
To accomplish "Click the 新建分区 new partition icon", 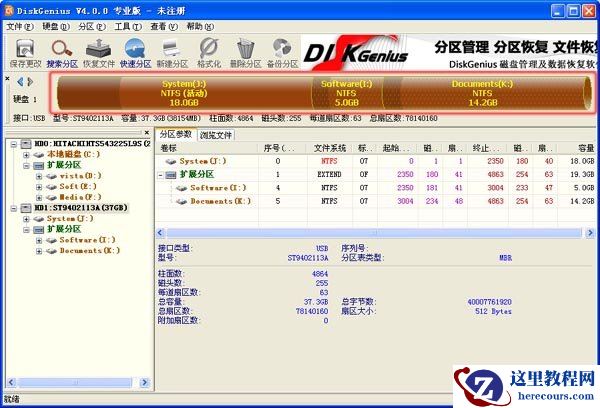I will click(x=172, y=53).
